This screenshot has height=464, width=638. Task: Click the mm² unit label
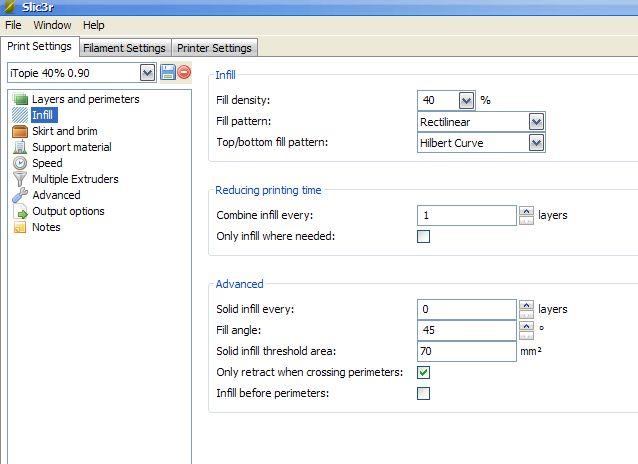pyautogui.click(x=531, y=351)
